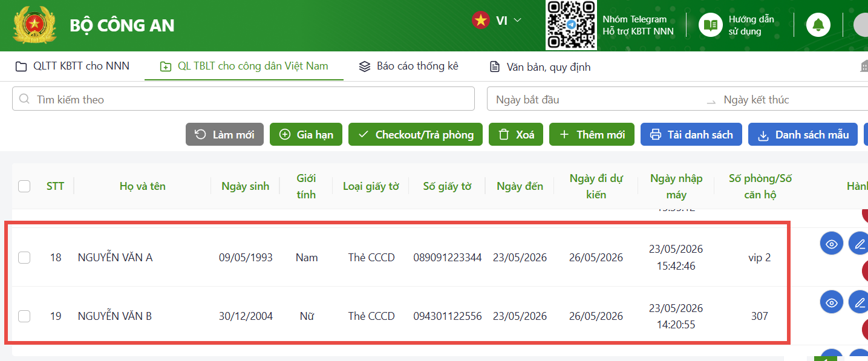
Task: Open Hướng dẫn sử dụng guide
Action: [751, 25]
